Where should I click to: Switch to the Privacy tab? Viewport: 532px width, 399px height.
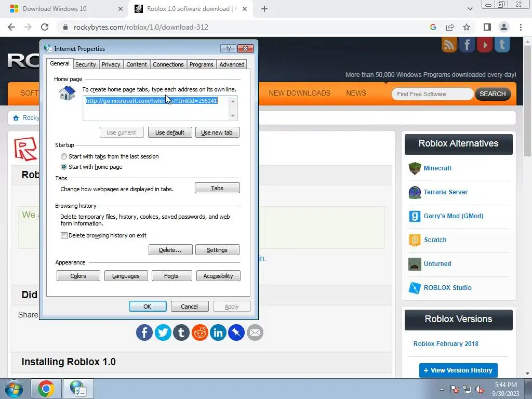(x=111, y=64)
